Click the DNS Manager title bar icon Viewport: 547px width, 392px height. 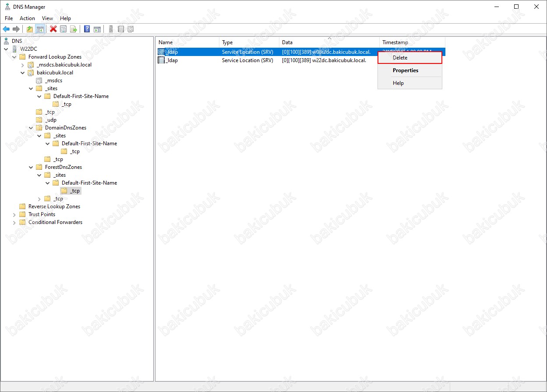pos(7,7)
